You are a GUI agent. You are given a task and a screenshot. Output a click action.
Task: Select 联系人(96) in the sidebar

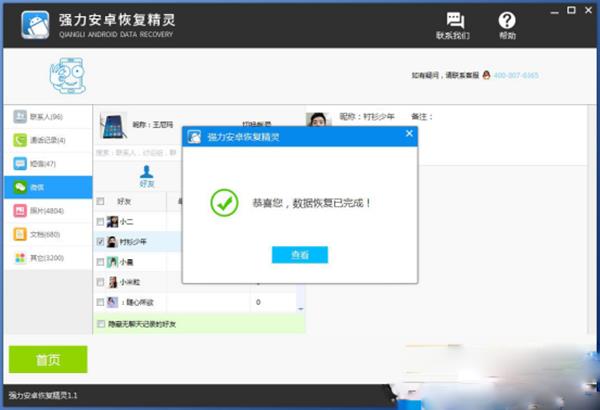click(x=46, y=116)
